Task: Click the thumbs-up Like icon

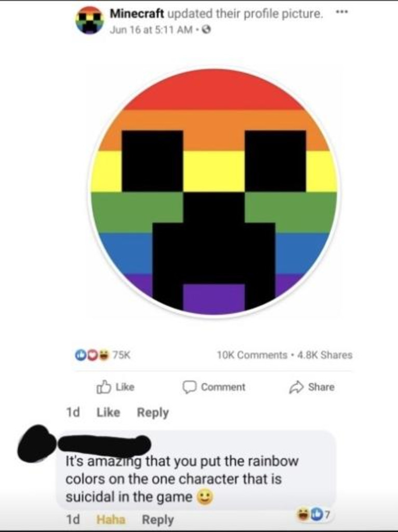Action: [x=103, y=387]
